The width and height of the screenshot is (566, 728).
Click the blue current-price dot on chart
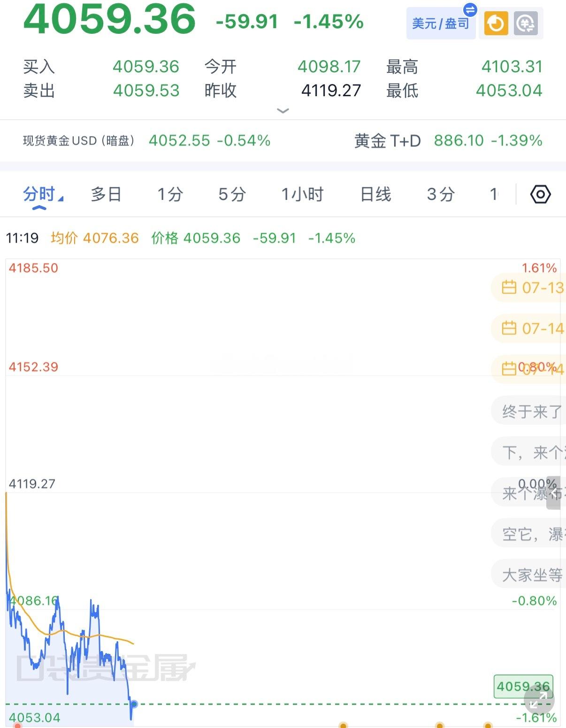(134, 704)
